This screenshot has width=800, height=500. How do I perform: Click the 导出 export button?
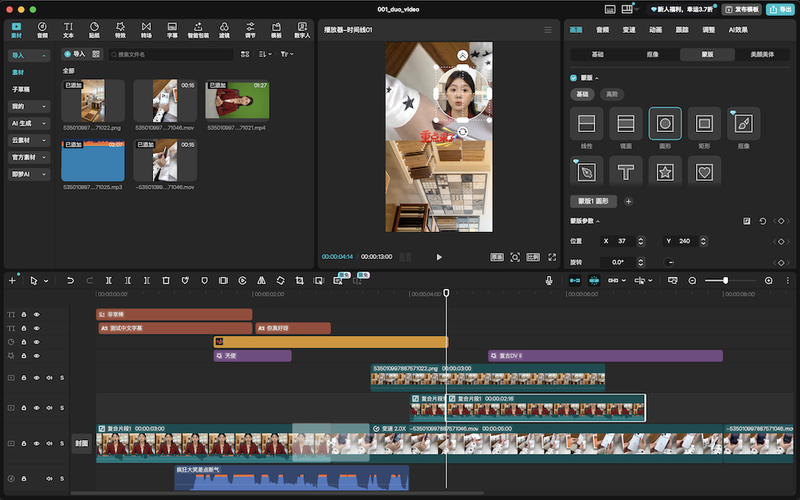point(779,9)
